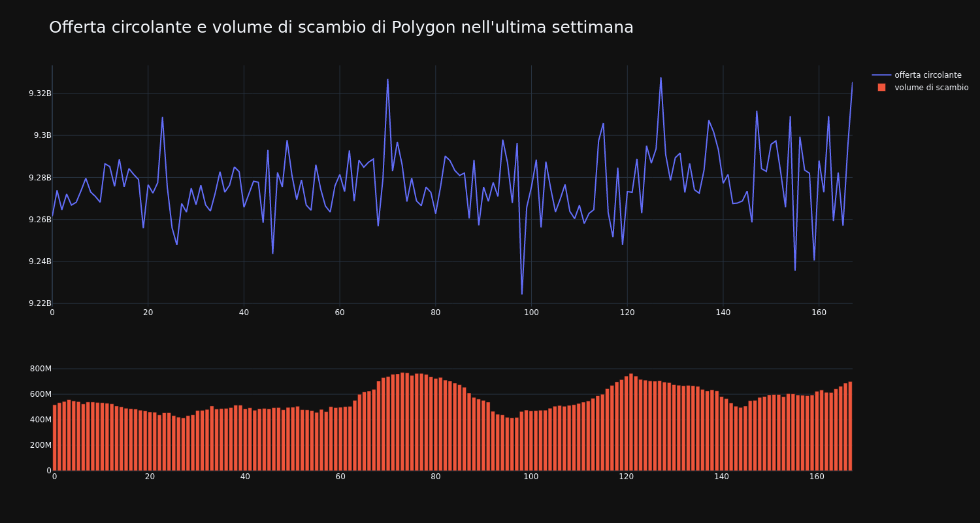Click the 9.22B y-axis label
The width and height of the screenshot is (980, 523).
(40, 303)
